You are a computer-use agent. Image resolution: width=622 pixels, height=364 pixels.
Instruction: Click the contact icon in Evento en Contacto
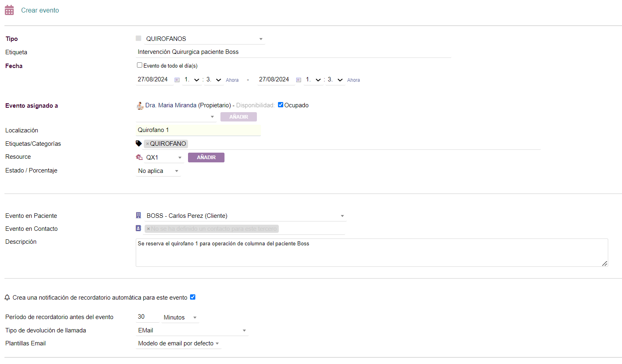139,228
